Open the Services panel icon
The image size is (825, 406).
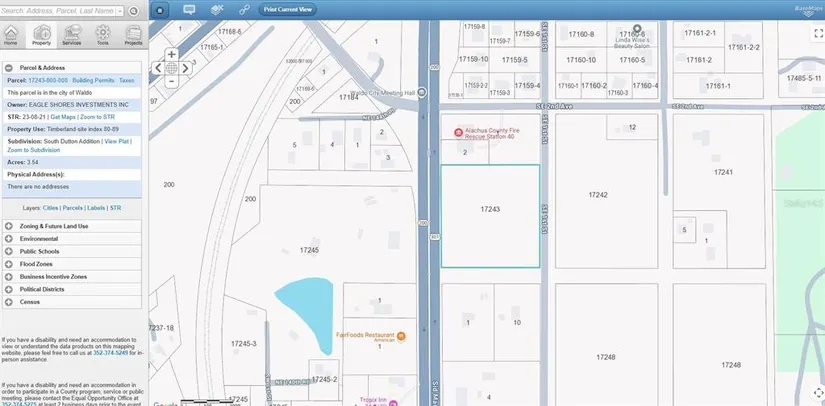tap(71, 36)
